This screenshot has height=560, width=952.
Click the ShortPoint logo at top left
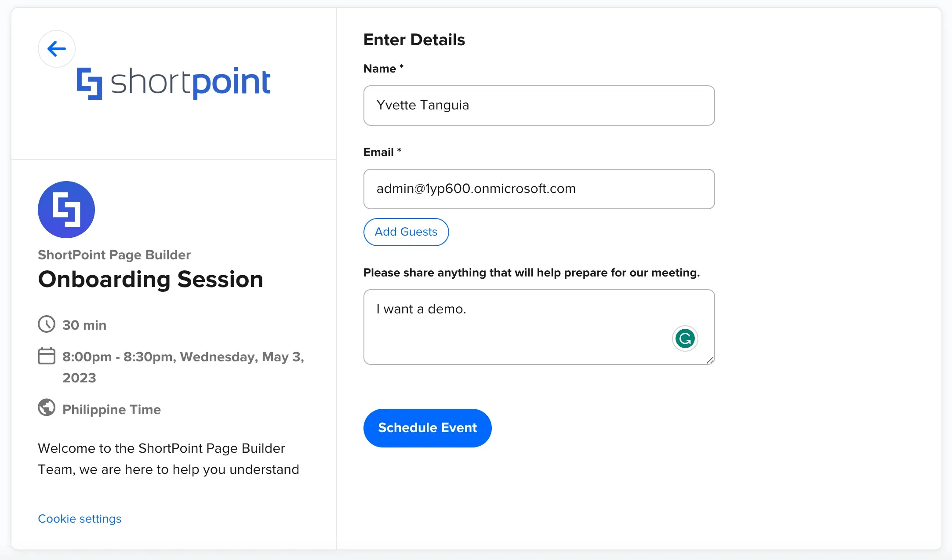pyautogui.click(x=174, y=83)
